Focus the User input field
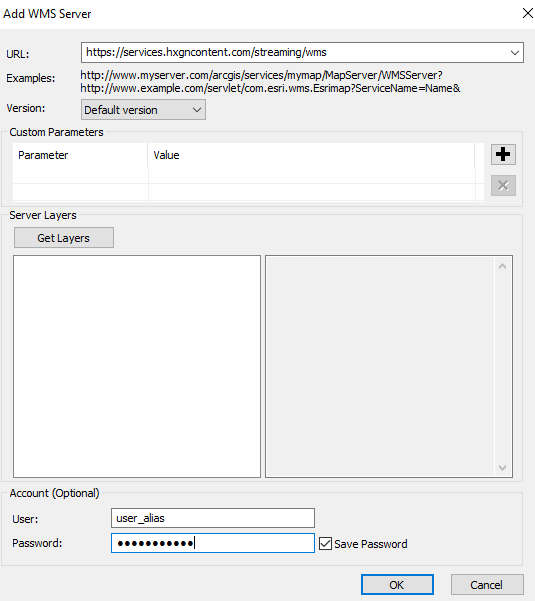535x601 pixels. point(213,518)
